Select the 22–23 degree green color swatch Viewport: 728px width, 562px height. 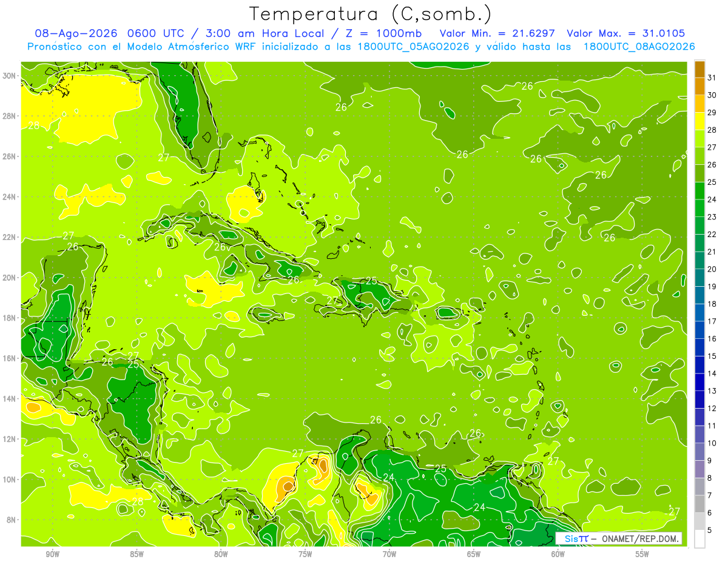pyautogui.click(x=699, y=226)
